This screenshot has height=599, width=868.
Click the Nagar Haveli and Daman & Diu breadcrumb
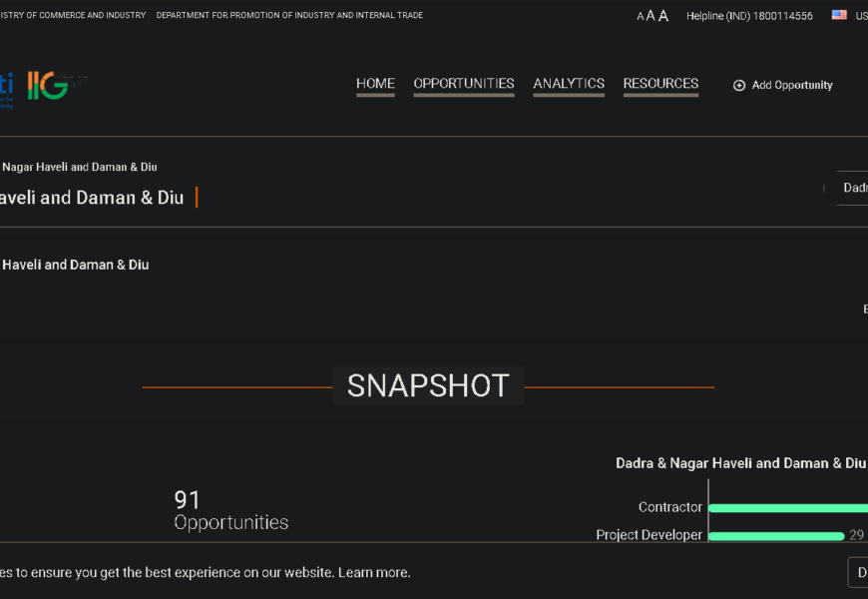[x=79, y=167]
